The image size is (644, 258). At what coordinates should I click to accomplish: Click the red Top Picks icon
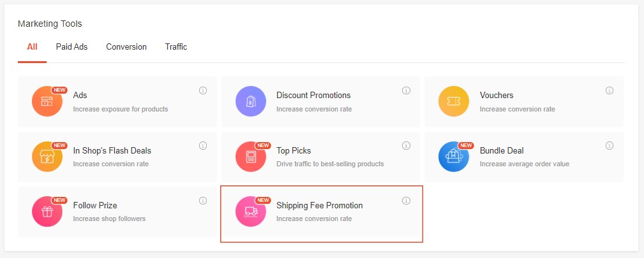(x=251, y=157)
